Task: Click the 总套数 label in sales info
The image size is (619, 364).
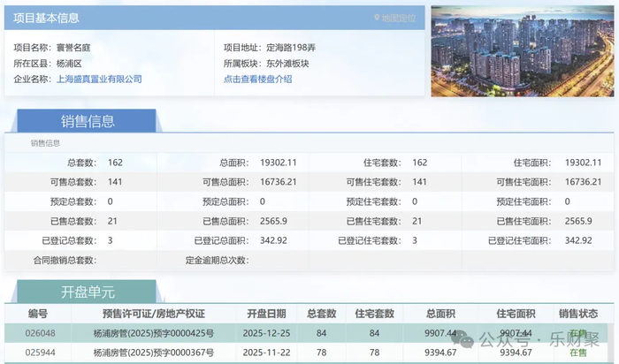Action: click(x=81, y=163)
